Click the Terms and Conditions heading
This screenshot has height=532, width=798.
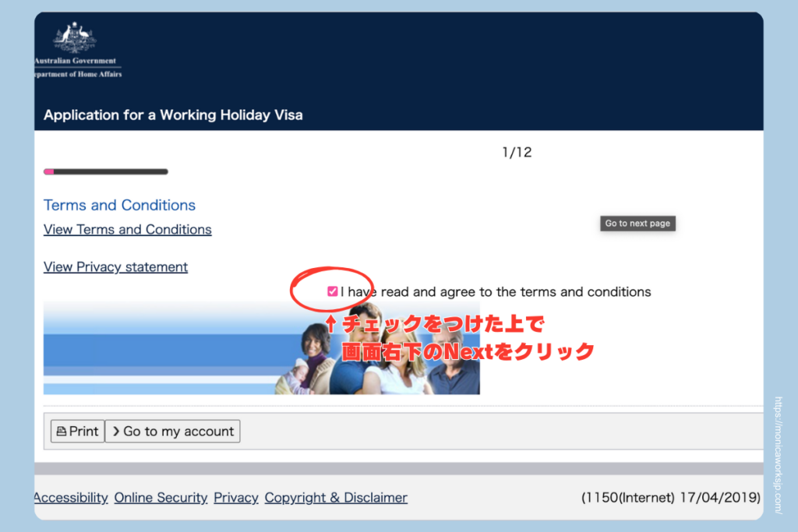click(119, 205)
